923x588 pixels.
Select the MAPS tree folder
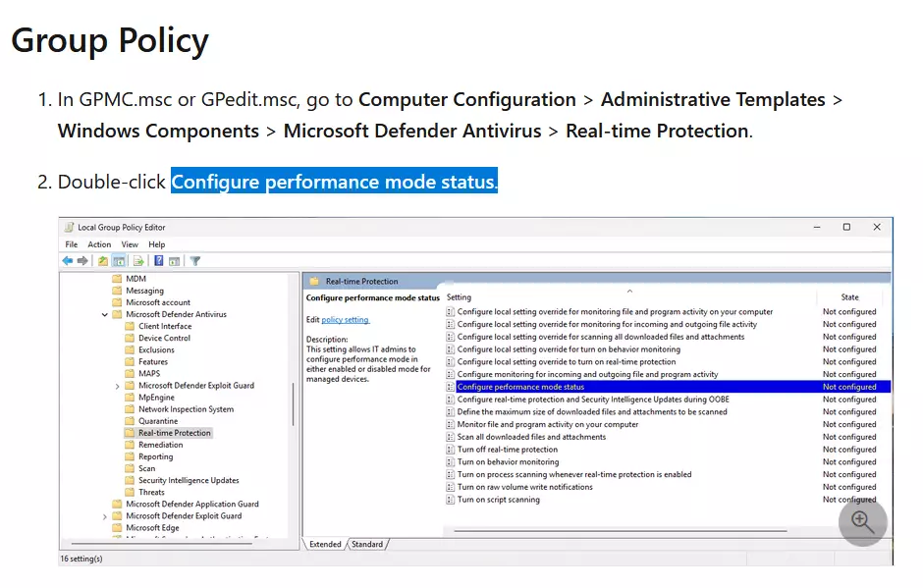[x=149, y=373]
